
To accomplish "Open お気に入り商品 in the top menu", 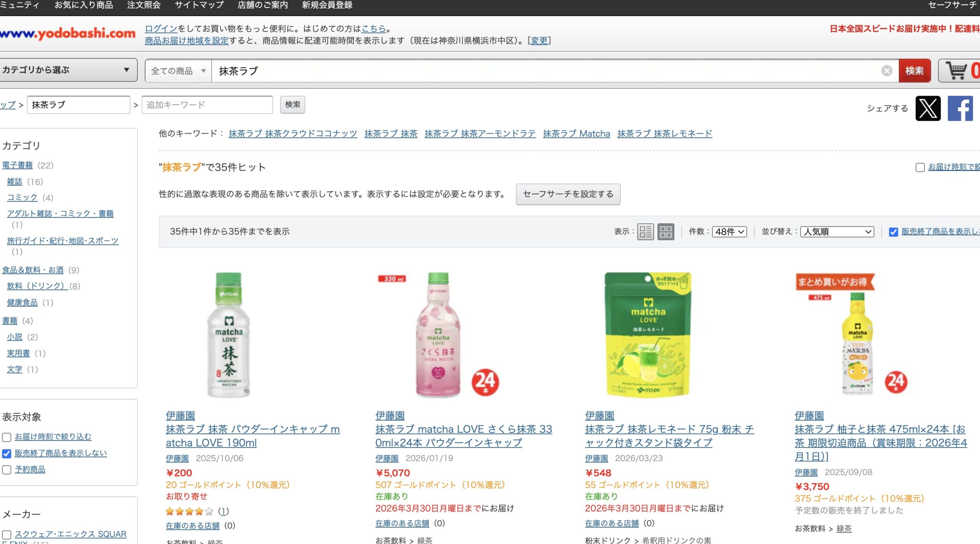I will tap(83, 5).
